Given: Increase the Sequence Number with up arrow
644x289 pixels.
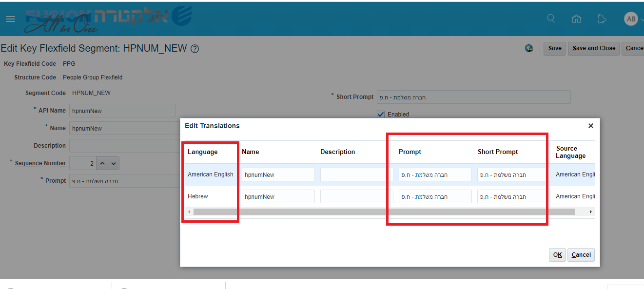Looking at the screenshot, I should pos(102,163).
